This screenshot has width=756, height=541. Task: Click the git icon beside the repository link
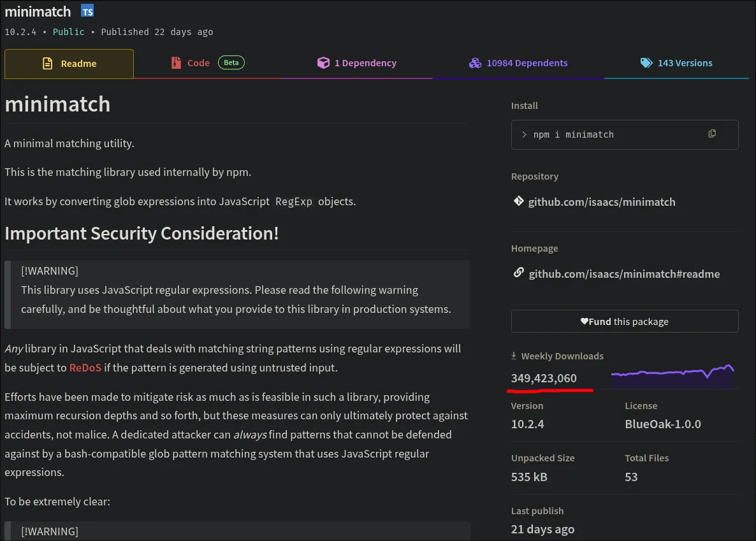tap(518, 201)
